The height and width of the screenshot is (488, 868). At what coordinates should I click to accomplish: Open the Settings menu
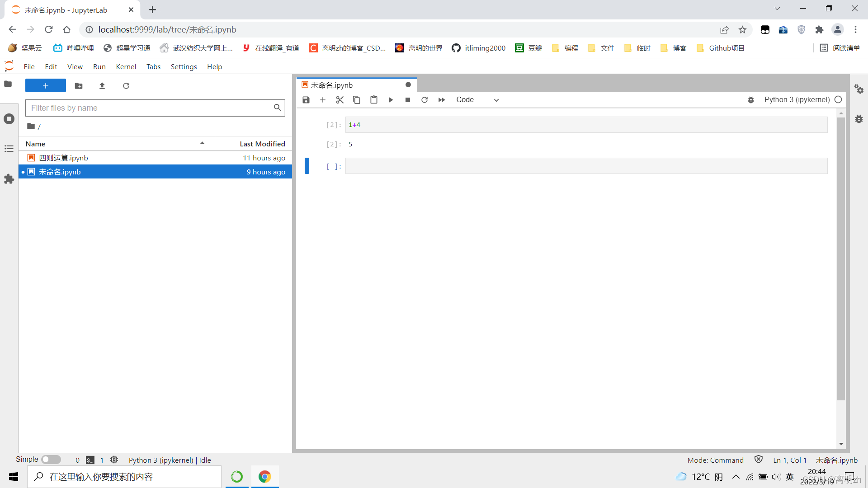coord(184,67)
